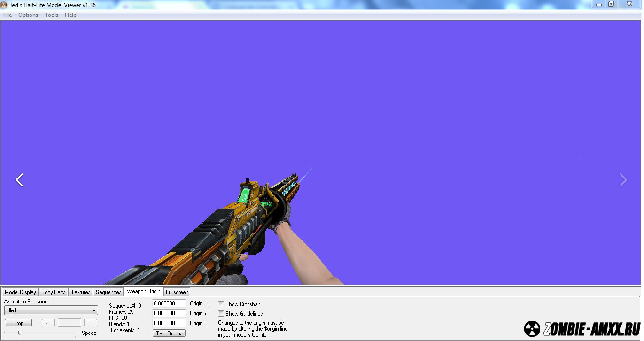Click the Stop animation button
This screenshot has width=644, height=341.
coord(18,323)
